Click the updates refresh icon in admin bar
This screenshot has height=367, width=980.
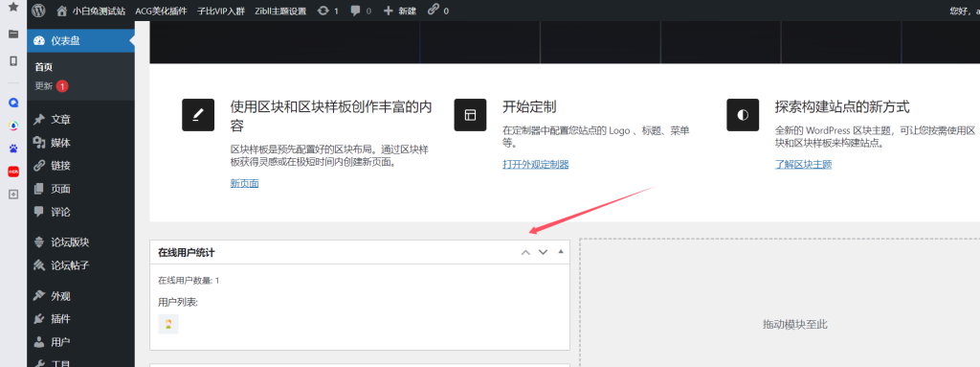[x=323, y=11]
